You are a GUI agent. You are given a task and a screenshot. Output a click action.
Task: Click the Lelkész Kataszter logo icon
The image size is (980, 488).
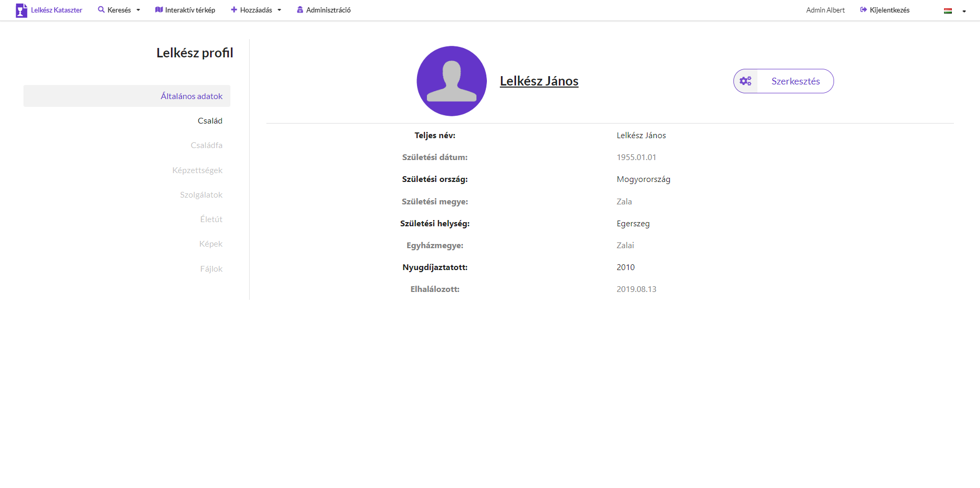tap(21, 10)
